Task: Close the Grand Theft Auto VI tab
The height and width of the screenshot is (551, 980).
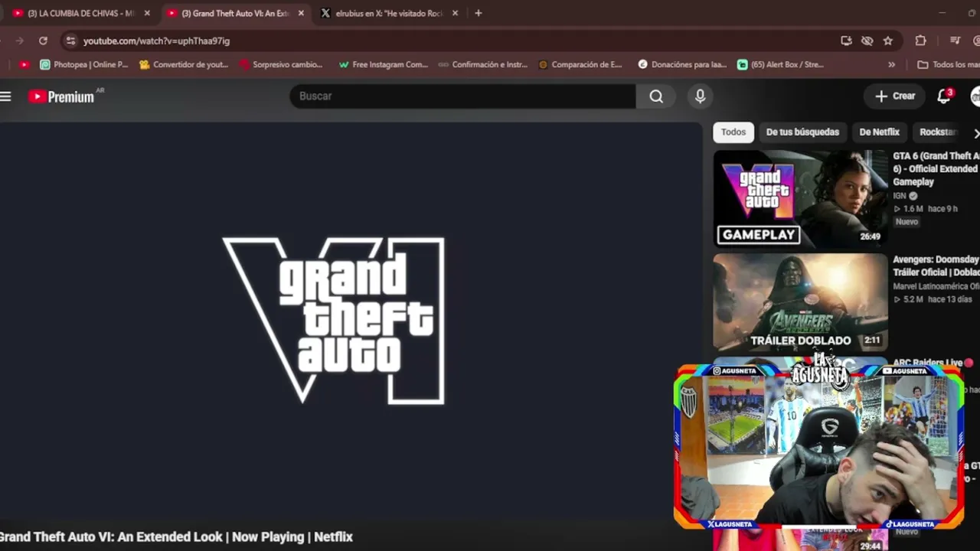Action: coord(301,13)
